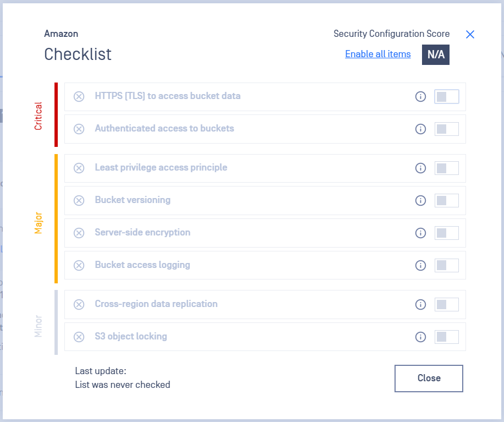Screen dimensions: 504x422
Task: View S3 object locking info icon
Action: [x=420, y=337]
